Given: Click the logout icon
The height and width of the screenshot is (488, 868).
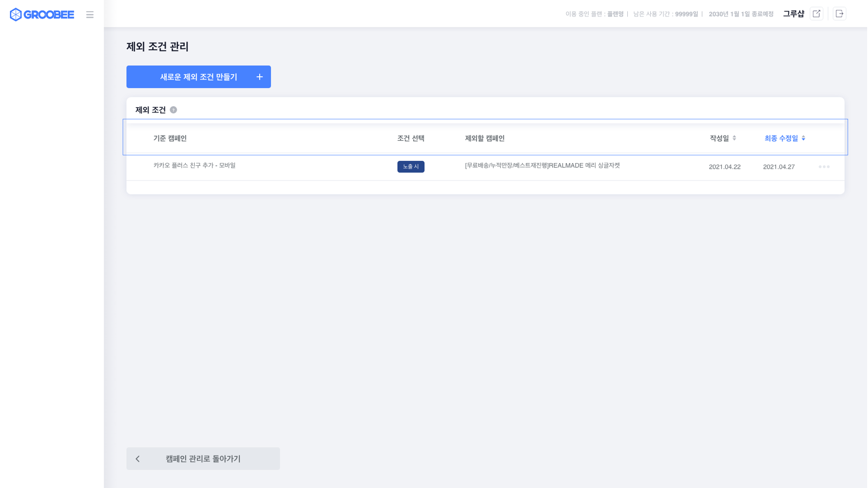Looking at the screenshot, I should click(x=839, y=14).
